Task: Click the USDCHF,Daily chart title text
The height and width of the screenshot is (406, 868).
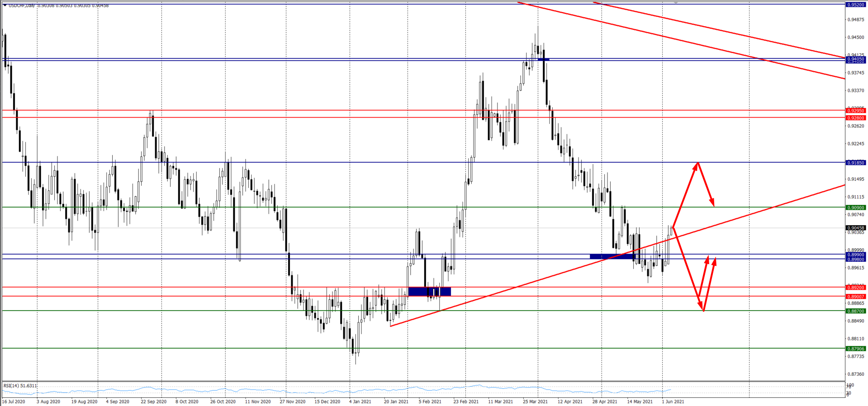Action: point(23,5)
